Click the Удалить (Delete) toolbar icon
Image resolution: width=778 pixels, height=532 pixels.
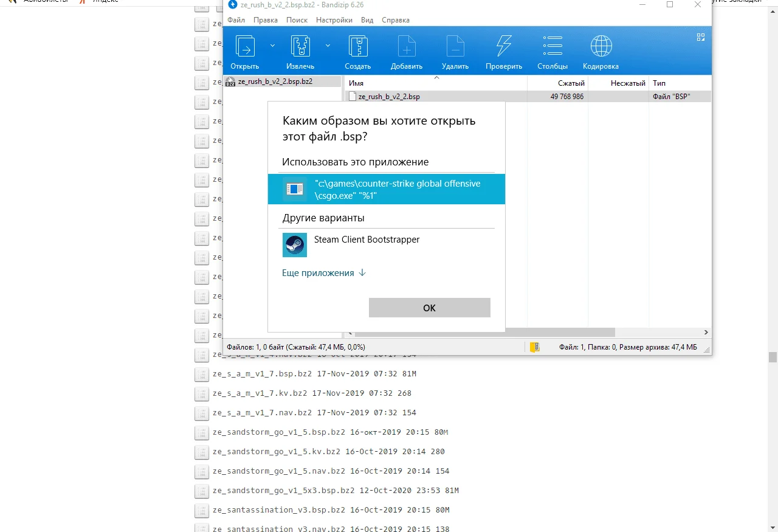pyautogui.click(x=455, y=47)
